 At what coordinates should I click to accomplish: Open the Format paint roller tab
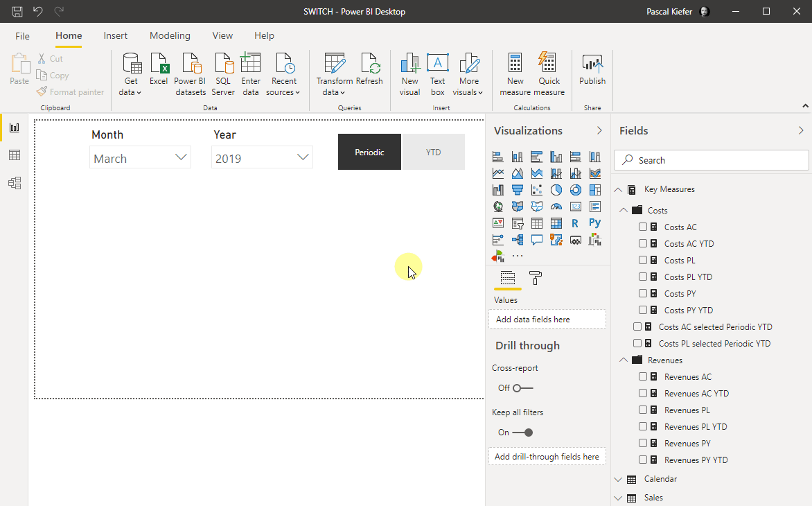point(536,278)
